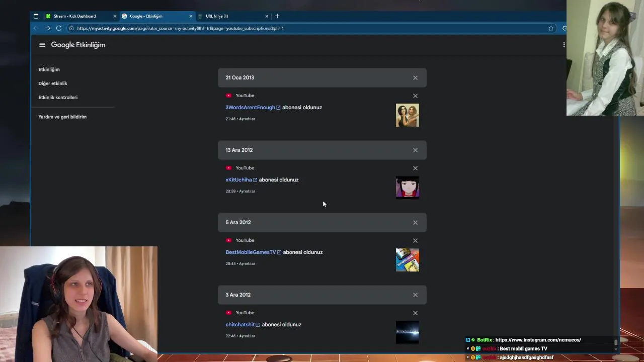Go back using browser back arrow
Image resolution: width=644 pixels, height=362 pixels.
[36, 28]
